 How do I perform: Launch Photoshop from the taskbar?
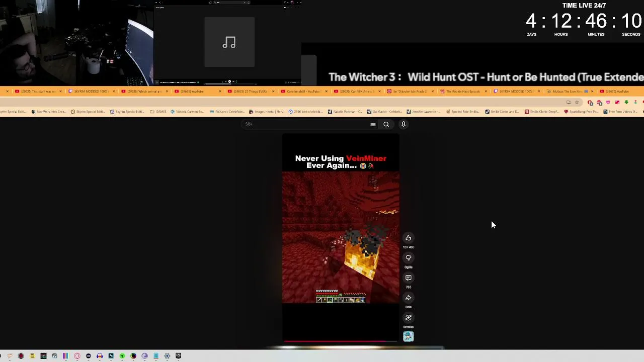(111, 356)
